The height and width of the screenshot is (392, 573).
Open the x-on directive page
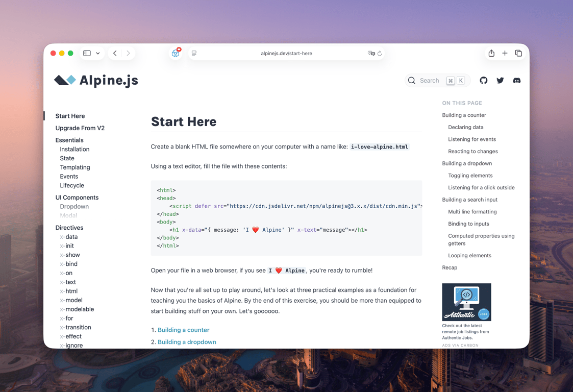click(66, 273)
